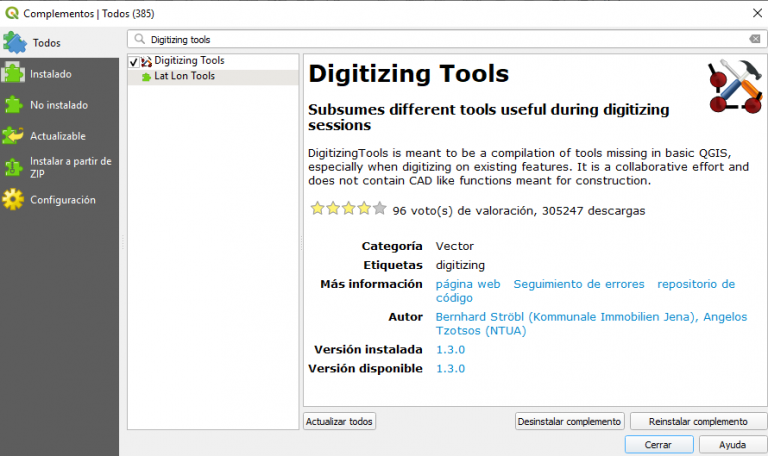Click the Instalado puzzle icon

(x=13, y=74)
